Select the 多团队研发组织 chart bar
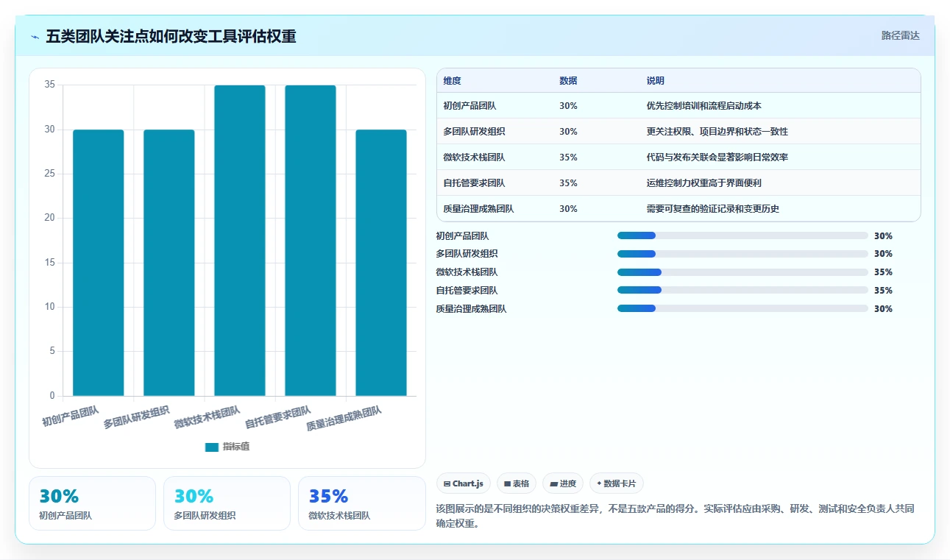 pyautogui.click(x=169, y=263)
